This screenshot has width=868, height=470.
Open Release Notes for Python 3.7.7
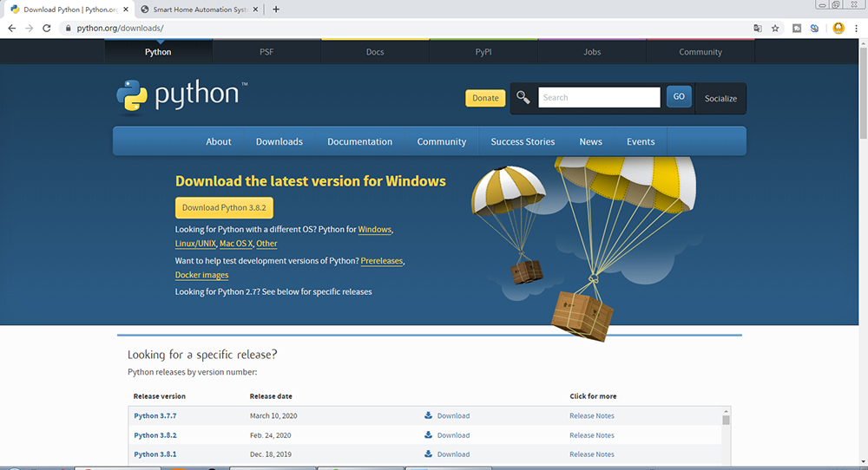pyautogui.click(x=591, y=415)
